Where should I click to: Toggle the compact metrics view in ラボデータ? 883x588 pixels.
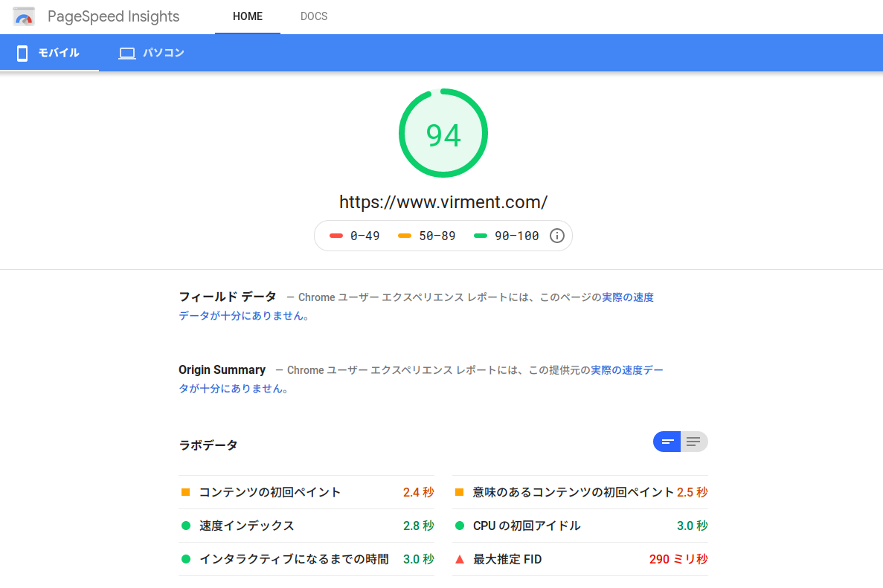coord(667,441)
